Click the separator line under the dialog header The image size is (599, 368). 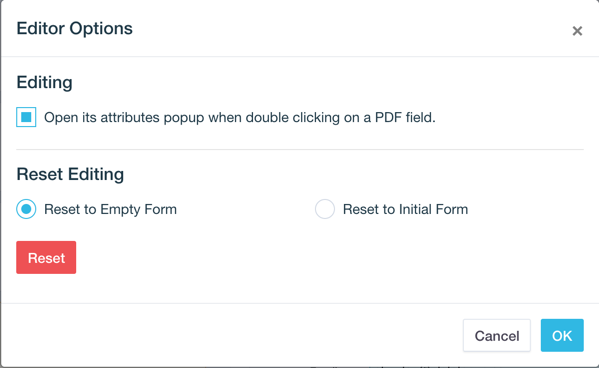pyautogui.click(x=300, y=57)
